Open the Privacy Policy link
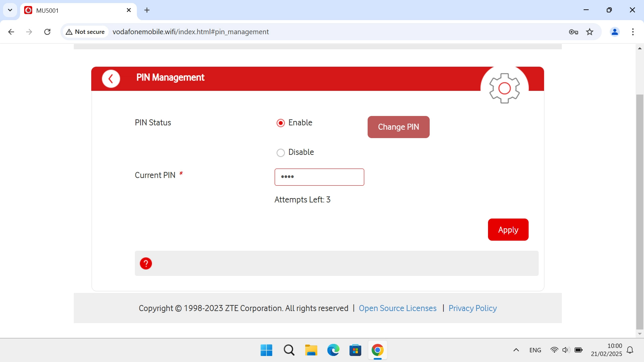644x362 pixels. (x=472, y=308)
